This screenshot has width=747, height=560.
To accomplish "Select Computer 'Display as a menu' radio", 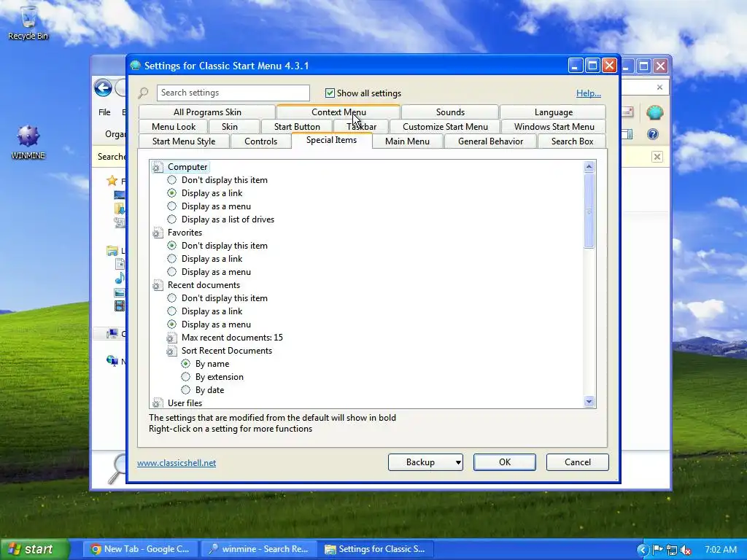I will [x=171, y=206].
